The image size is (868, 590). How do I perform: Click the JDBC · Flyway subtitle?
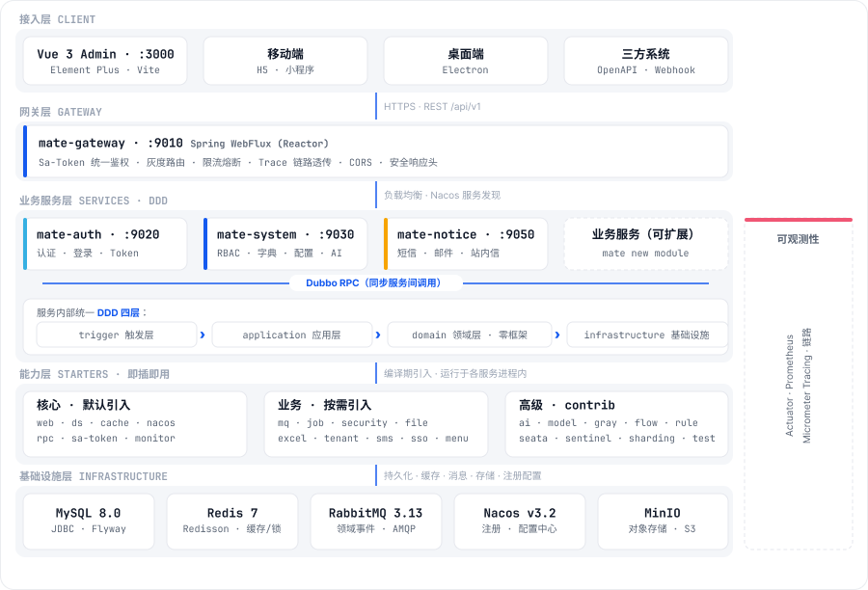click(x=89, y=528)
